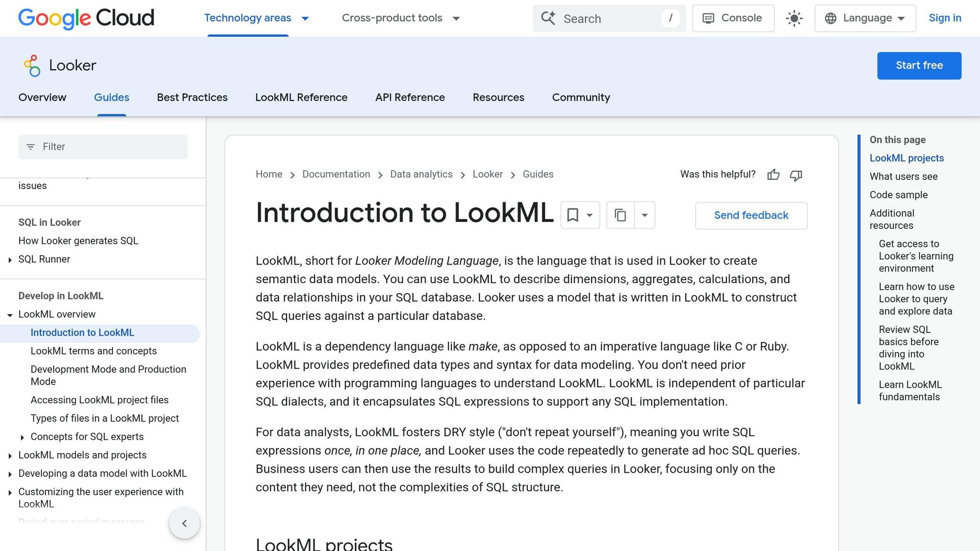Jump to Get access to Looker's learning environment

(916, 256)
